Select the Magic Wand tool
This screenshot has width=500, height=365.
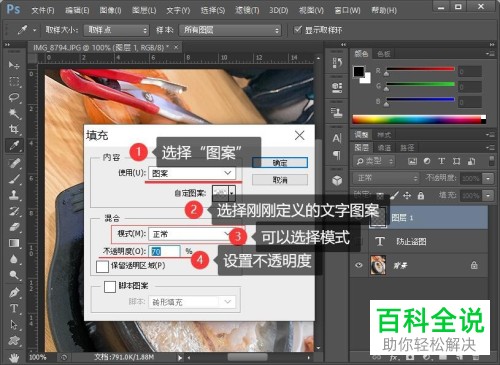[14, 113]
